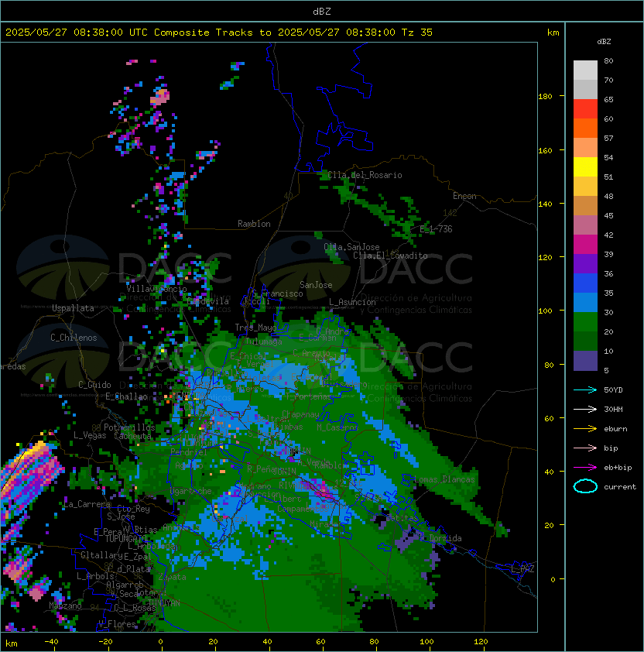644x652 pixels.
Task: Click the 'eburn' legend label
Action: [x=615, y=429]
